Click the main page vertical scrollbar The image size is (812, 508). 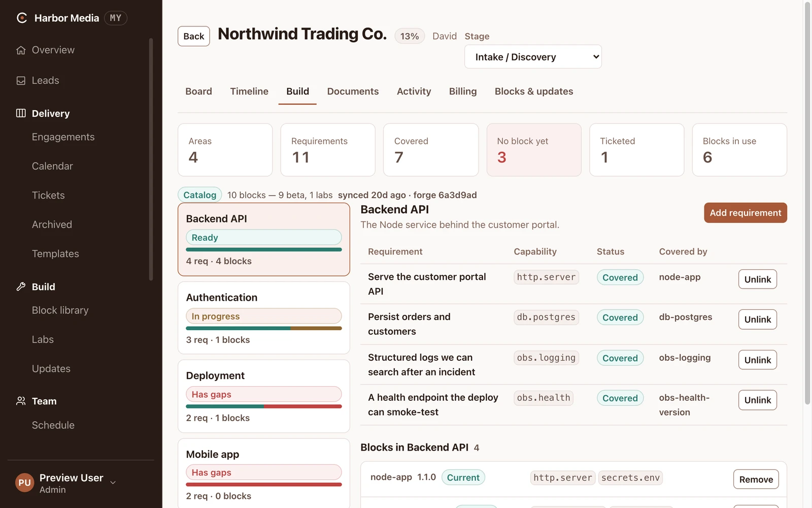(x=807, y=203)
